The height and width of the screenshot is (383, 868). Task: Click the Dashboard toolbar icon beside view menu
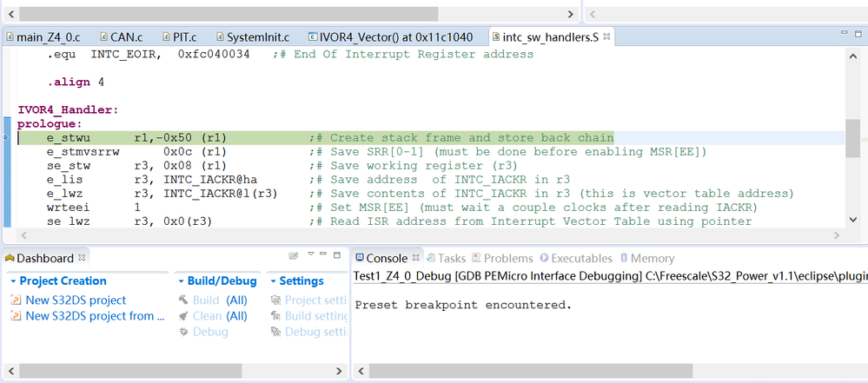point(295,256)
